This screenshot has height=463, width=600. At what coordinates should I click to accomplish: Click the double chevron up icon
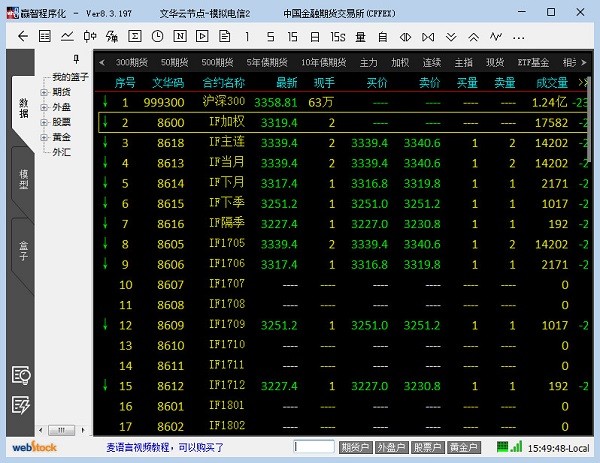(473, 37)
